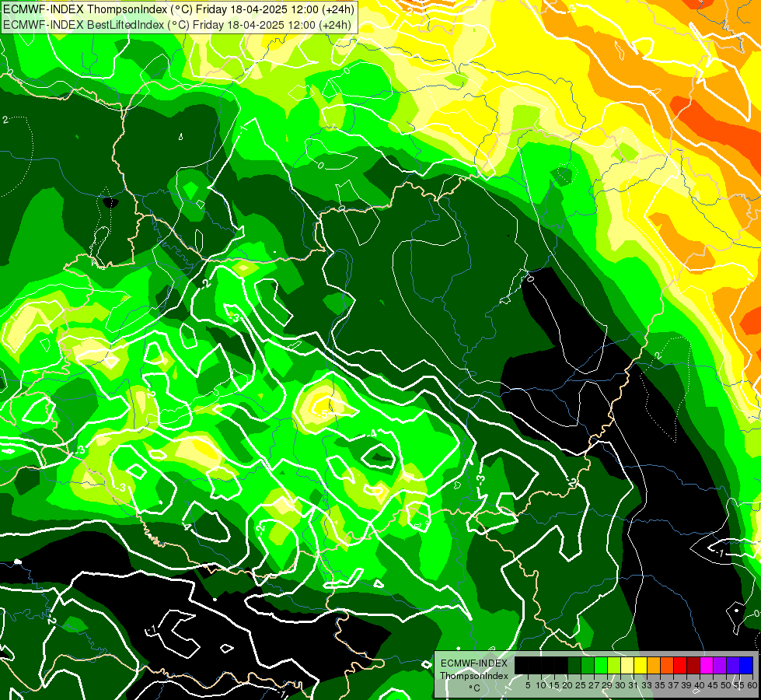761x700 pixels.
Task: Click the legend scale value 20
Action: pos(567,685)
